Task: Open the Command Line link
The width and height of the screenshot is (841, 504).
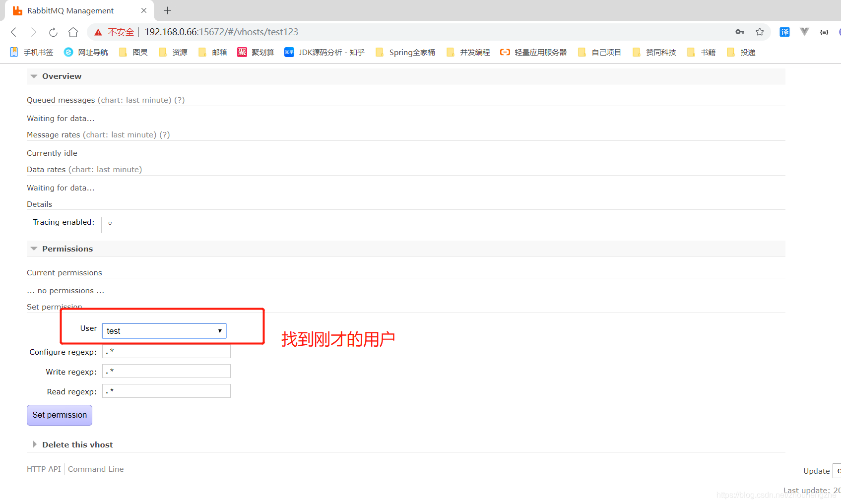Action: click(96, 469)
